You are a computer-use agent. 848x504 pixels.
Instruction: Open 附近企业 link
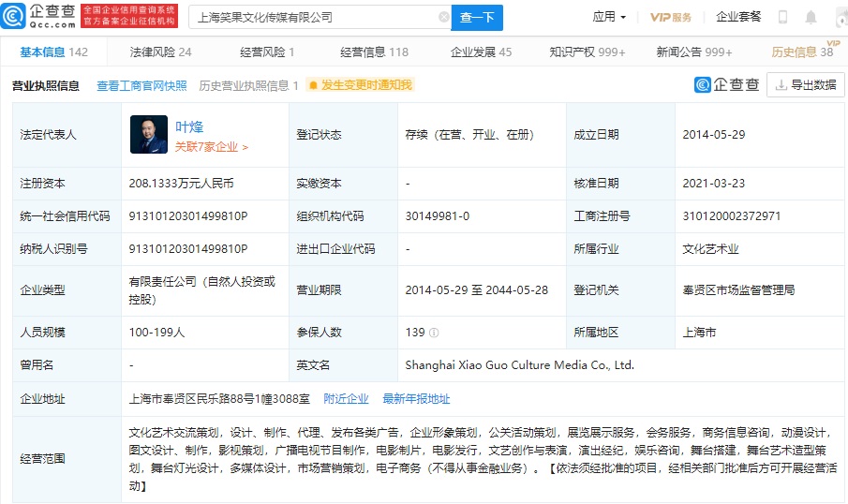click(x=346, y=399)
